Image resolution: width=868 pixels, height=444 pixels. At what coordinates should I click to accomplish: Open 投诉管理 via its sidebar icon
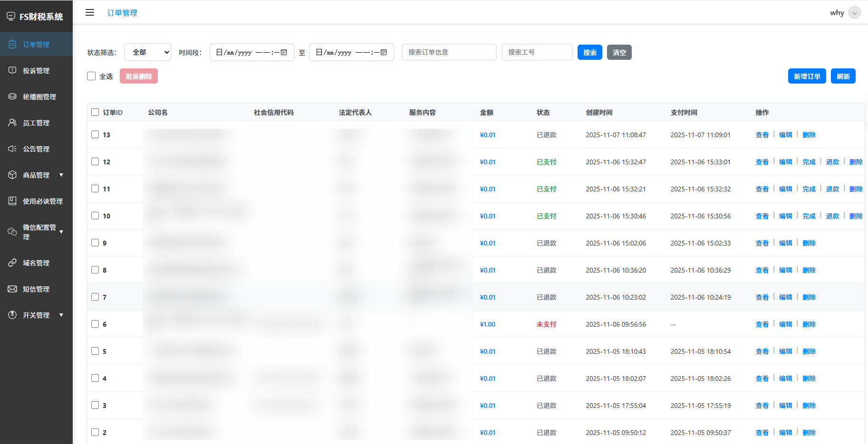coord(12,70)
